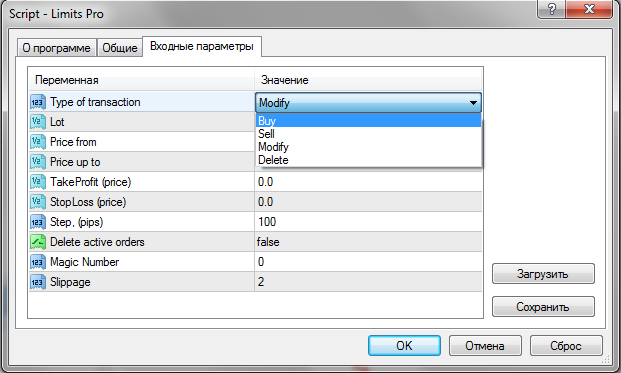Toggle the Delete active orders false value
This screenshot has height=373, width=621.
(368, 242)
